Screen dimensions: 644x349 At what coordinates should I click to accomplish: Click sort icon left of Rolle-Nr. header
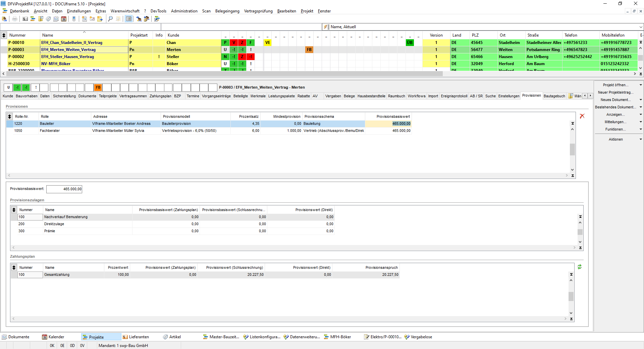pos(9,116)
